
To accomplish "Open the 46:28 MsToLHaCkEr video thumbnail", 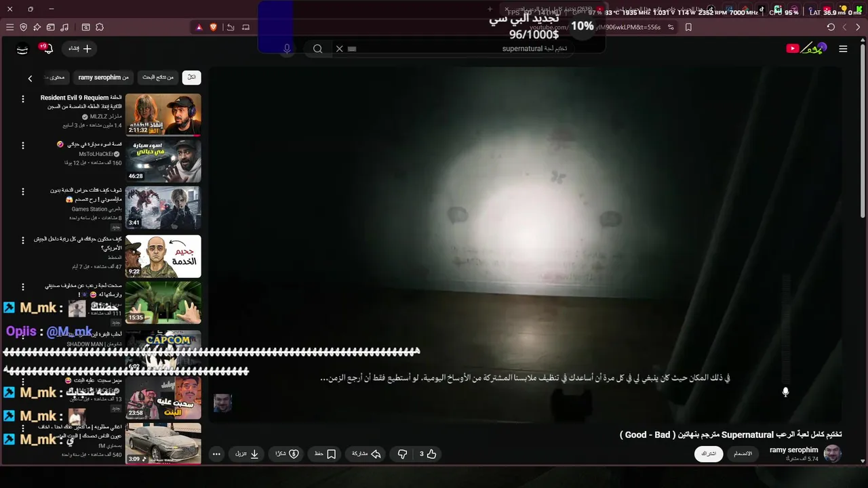I will (x=163, y=161).
